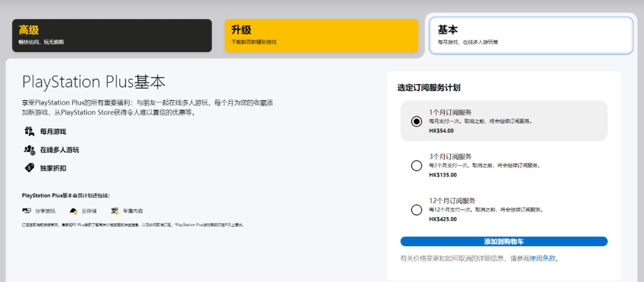
Task: Click the 分享游玩 controller icon
Action: point(27,211)
